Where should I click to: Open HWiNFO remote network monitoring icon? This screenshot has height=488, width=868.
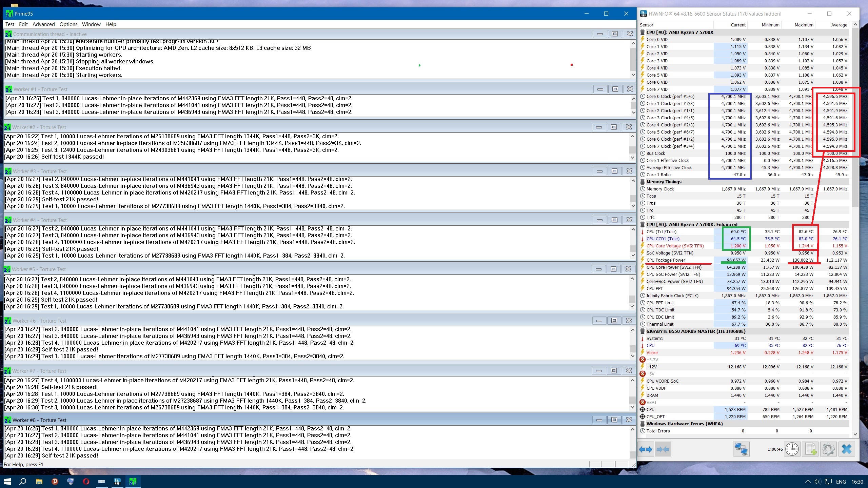coord(741,449)
